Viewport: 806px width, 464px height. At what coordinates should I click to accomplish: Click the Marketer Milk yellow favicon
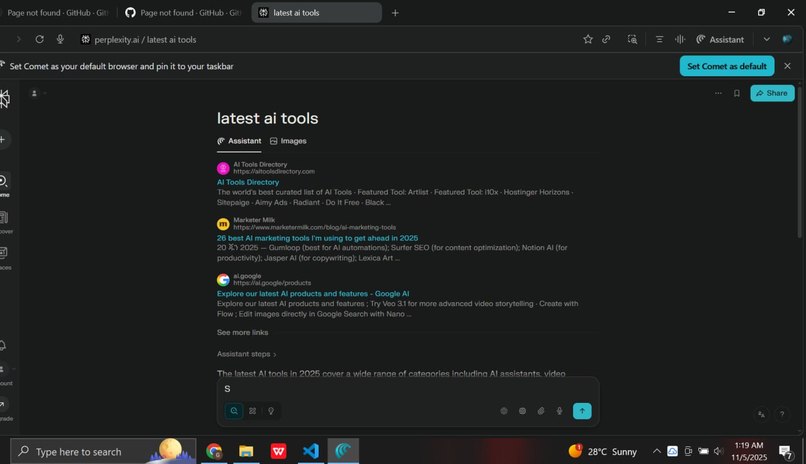(223, 224)
